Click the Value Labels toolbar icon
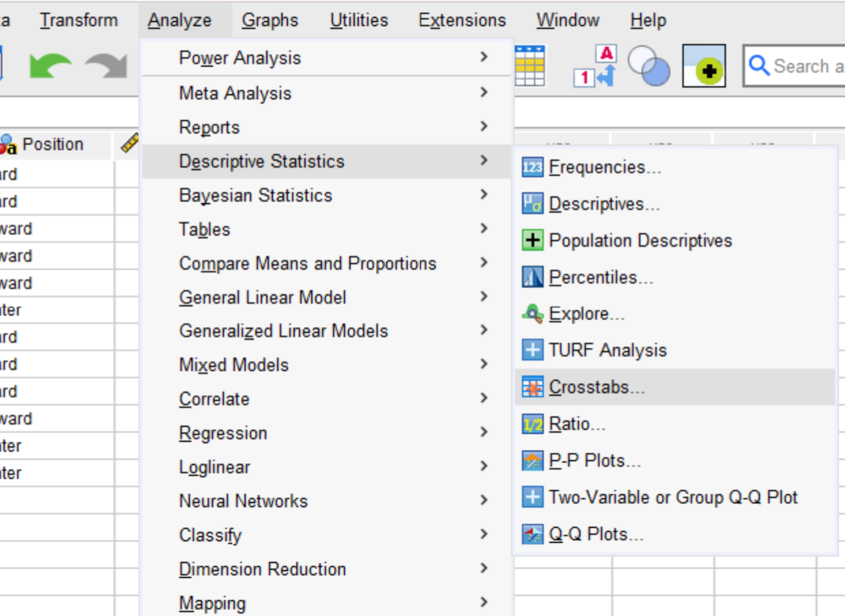This screenshot has height=616, width=845. (x=594, y=66)
